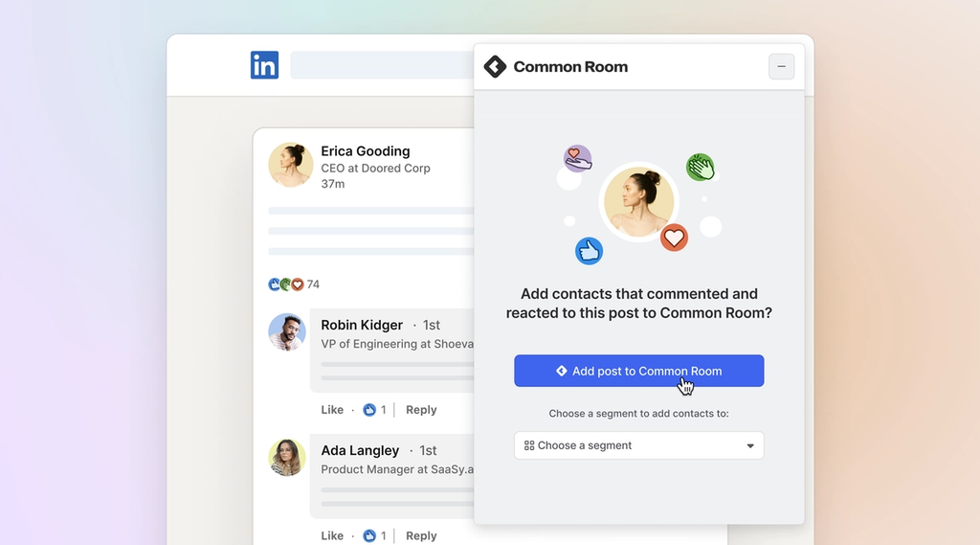Click the Common Room diamond logo

495,66
